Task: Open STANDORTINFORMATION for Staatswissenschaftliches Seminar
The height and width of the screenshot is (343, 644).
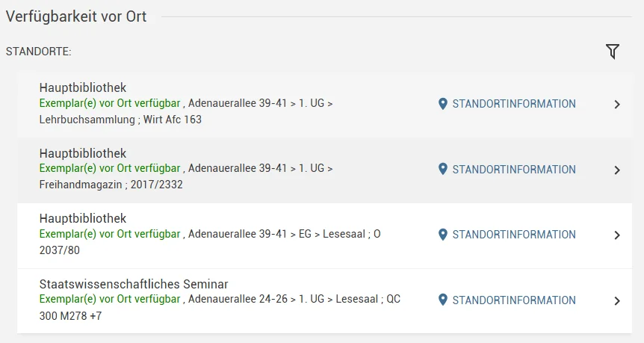Action: (514, 300)
